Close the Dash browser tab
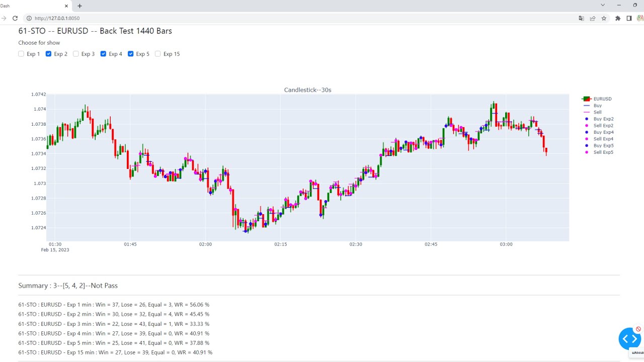This screenshot has width=644, height=362. click(66, 6)
